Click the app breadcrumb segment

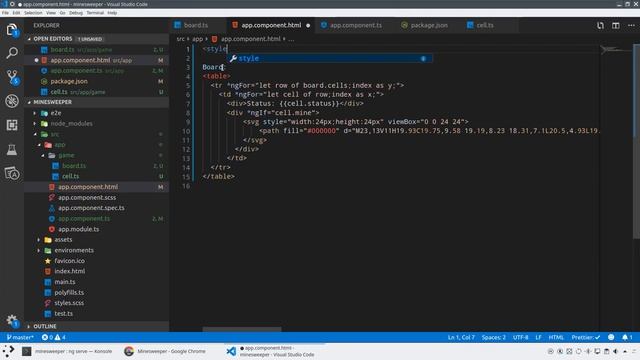click(x=198, y=39)
